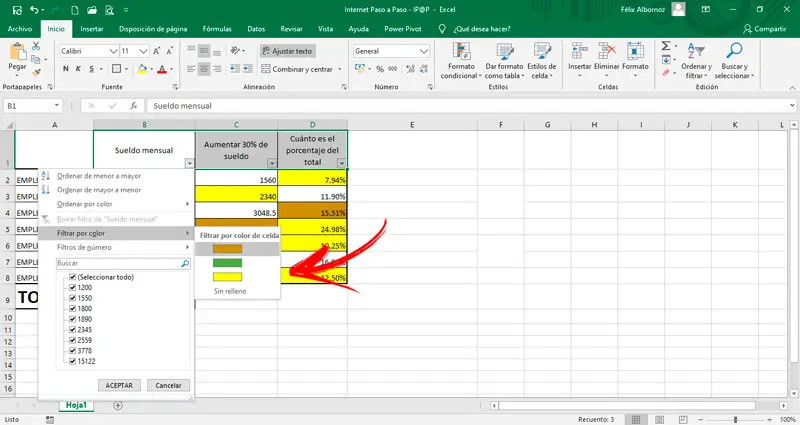800x425 pixels.
Task: Toggle italic K formatting
Action: tap(78, 69)
